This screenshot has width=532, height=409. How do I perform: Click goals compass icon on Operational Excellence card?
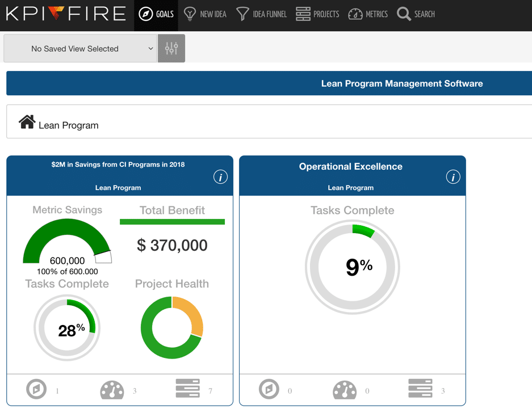[269, 389]
